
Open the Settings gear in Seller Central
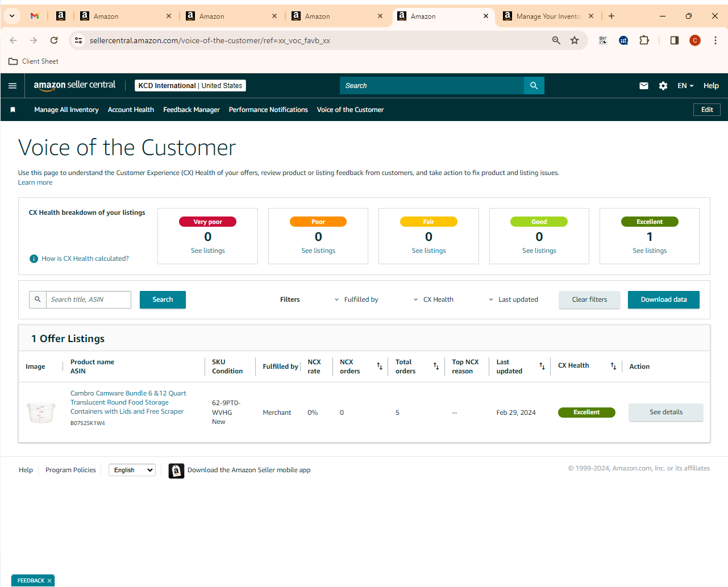pyautogui.click(x=663, y=86)
